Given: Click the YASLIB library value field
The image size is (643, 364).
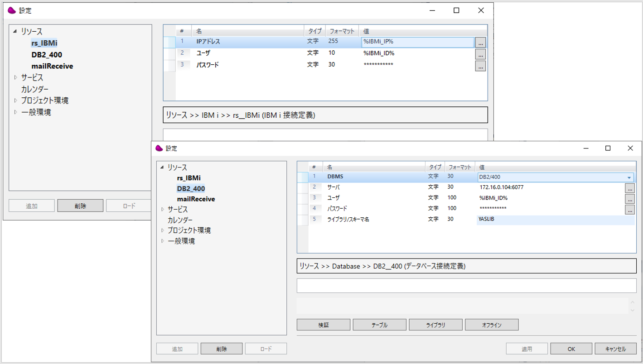Looking at the screenshot, I should coord(556,219).
